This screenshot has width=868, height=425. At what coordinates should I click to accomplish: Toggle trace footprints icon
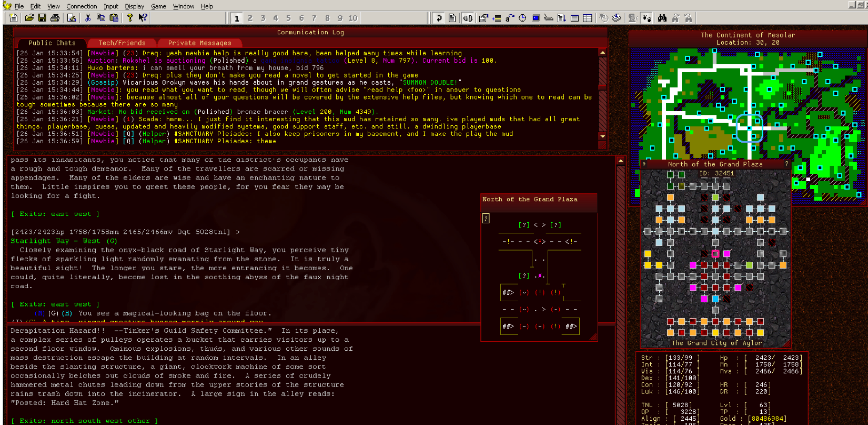pyautogui.click(x=646, y=18)
